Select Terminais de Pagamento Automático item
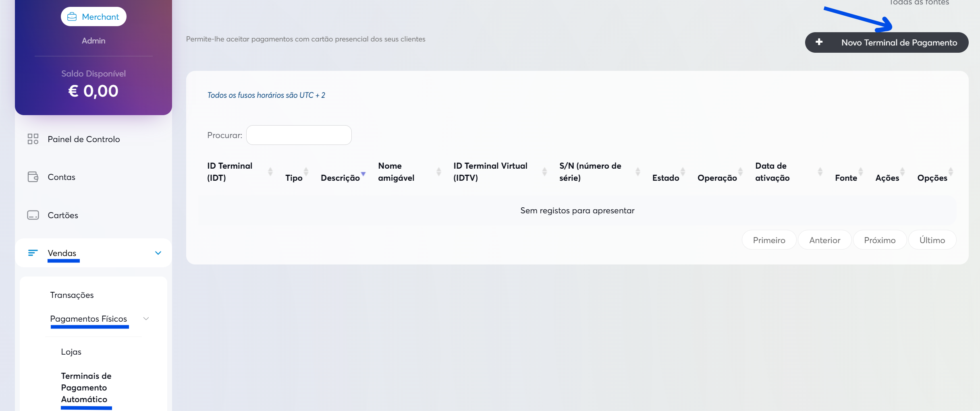Screen dimensions: 980x411 pos(86,388)
